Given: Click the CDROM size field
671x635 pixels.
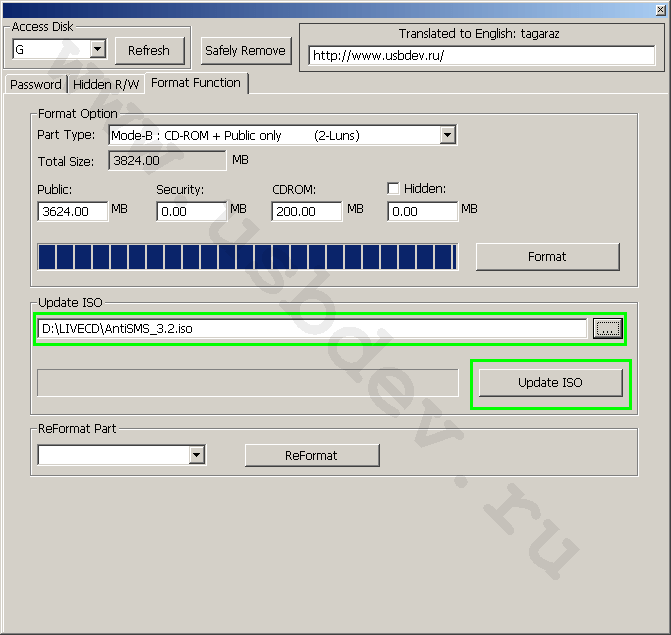Looking at the screenshot, I should pyautogui.click(x=307, y=211).
